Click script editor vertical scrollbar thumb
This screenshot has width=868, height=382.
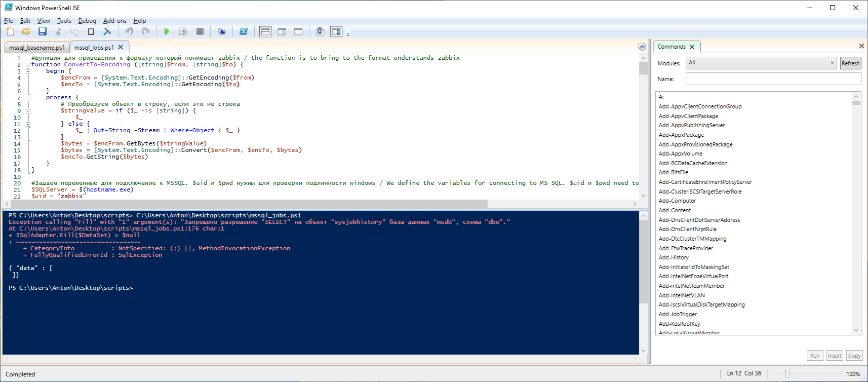tap(643, 68)
